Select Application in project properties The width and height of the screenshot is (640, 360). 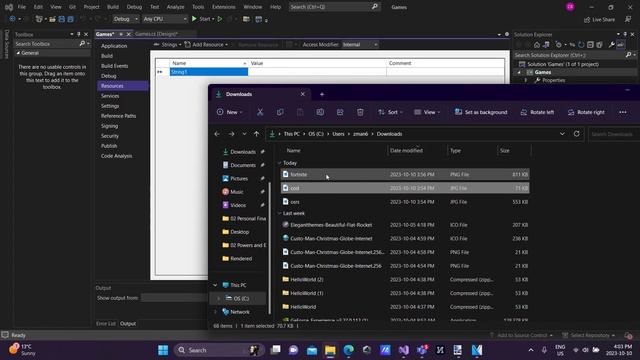point(114,46)
